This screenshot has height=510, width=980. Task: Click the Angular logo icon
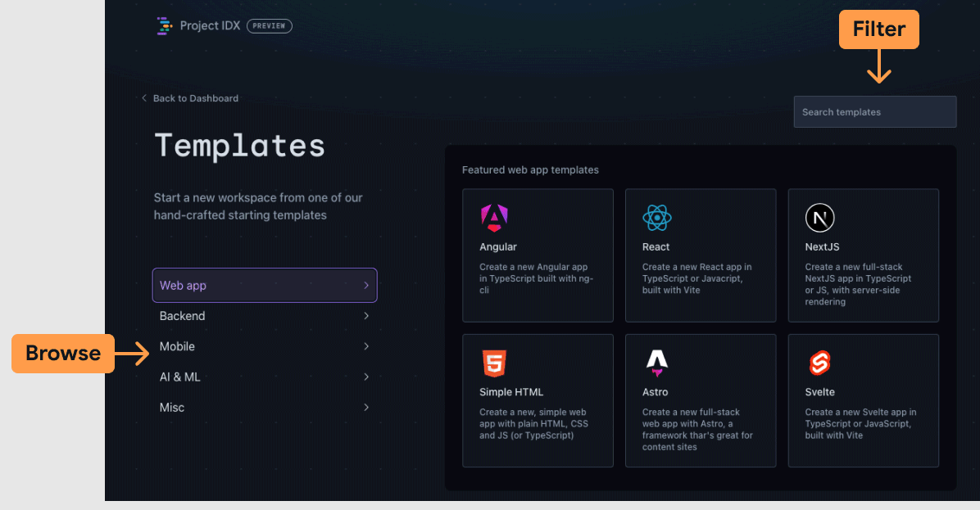coord(494,218)
